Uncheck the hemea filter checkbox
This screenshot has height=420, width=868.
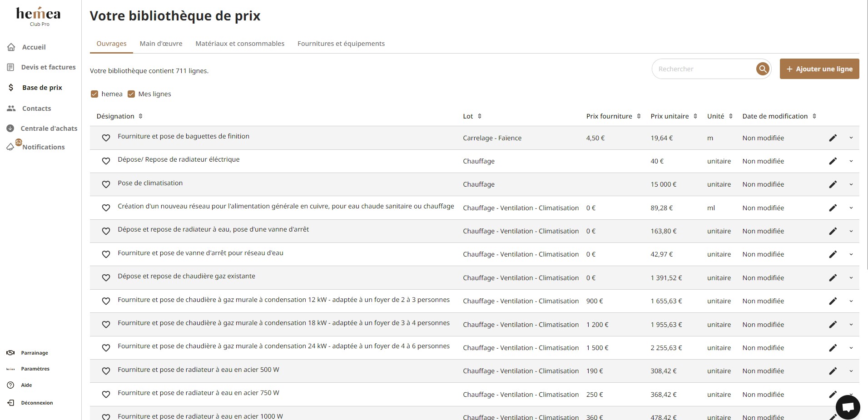tap(94, 94)
